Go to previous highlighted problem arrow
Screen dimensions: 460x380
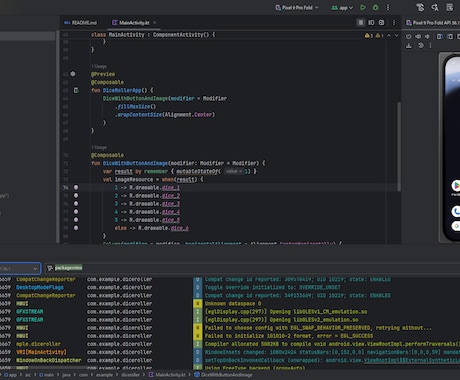pos(389,35)
